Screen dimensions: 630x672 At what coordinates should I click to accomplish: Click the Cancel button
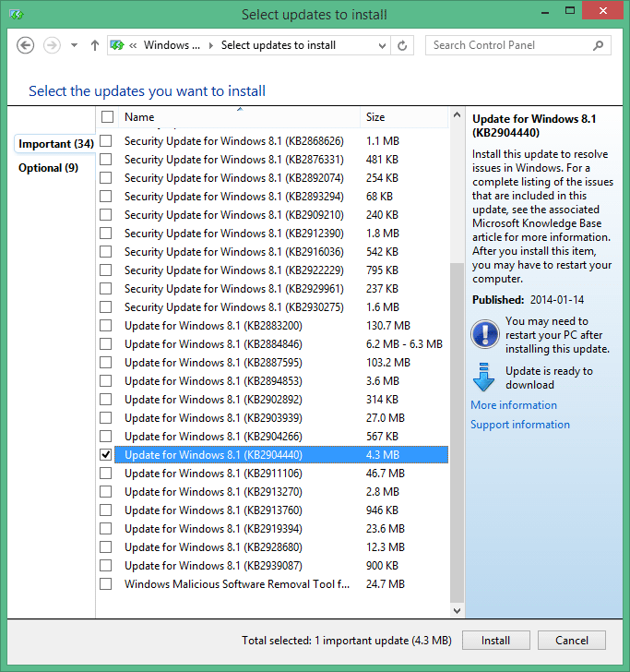(572, 641)
